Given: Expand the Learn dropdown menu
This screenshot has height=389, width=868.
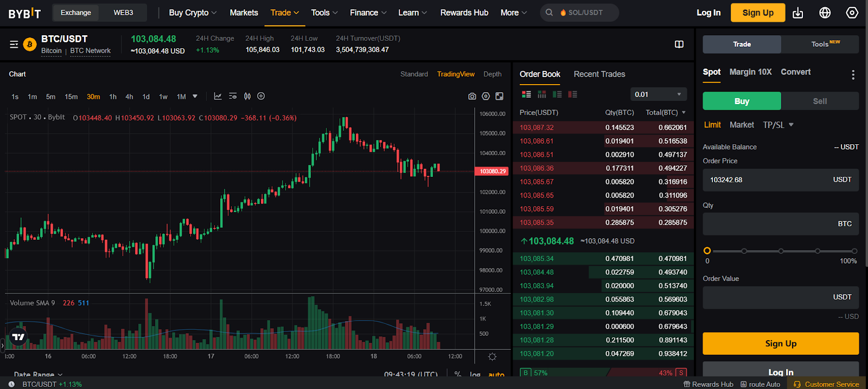Looking at the screenshot, I should point(413,12).
